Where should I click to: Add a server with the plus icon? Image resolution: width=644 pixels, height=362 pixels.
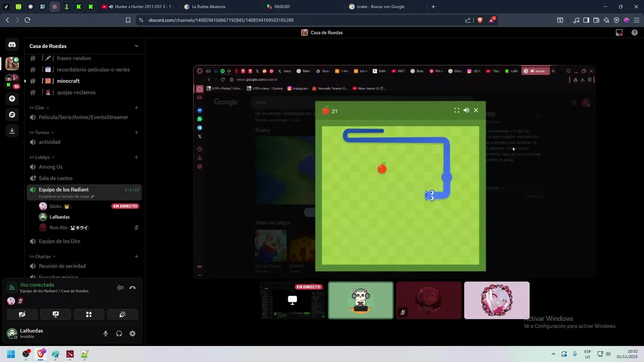pos(12,99)
